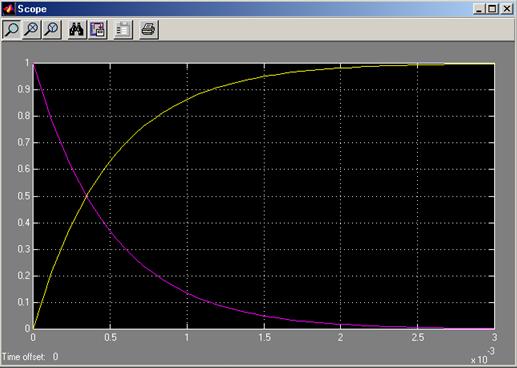Select the Zoom magnifier tool
Viewport: 517px width, 368px height.
12,29
